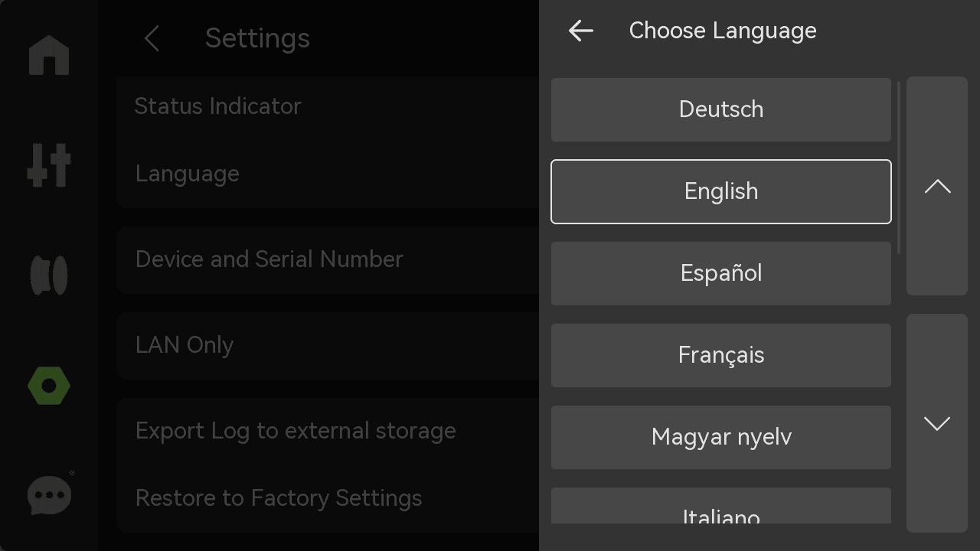
Task: Select the green settings nut icon
Action: coord(49,386)
